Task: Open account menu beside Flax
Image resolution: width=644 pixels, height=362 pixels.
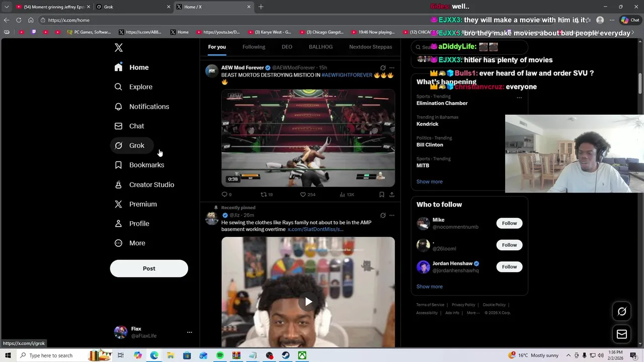Action: [x=189, y=332]
